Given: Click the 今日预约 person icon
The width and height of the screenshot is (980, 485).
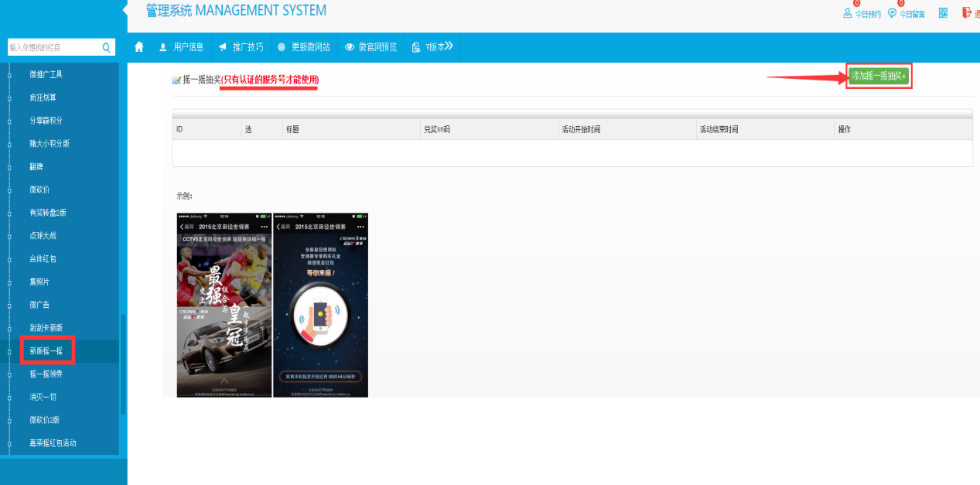Looking at the screenshot, I should pyautogui.click(x=847, y=13).
